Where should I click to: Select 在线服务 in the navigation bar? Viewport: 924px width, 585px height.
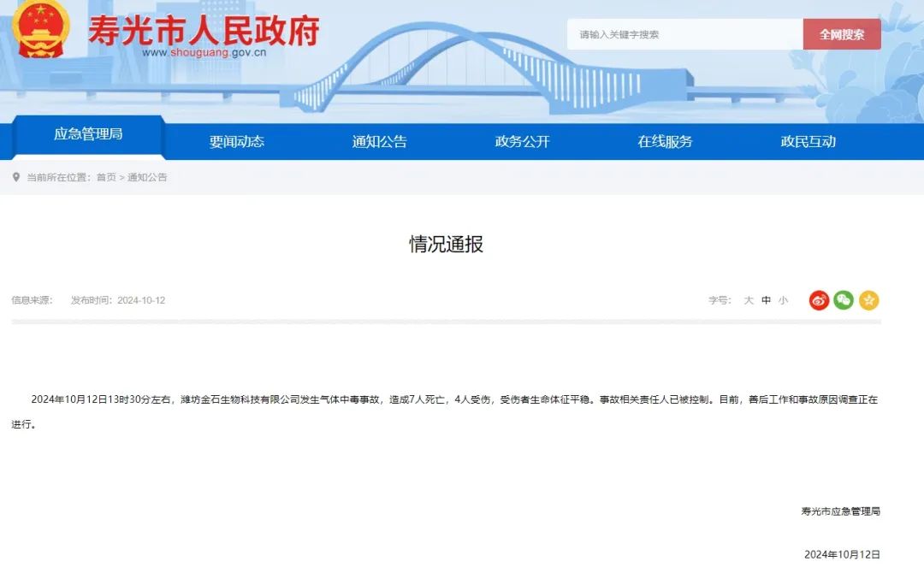[665, 142]
